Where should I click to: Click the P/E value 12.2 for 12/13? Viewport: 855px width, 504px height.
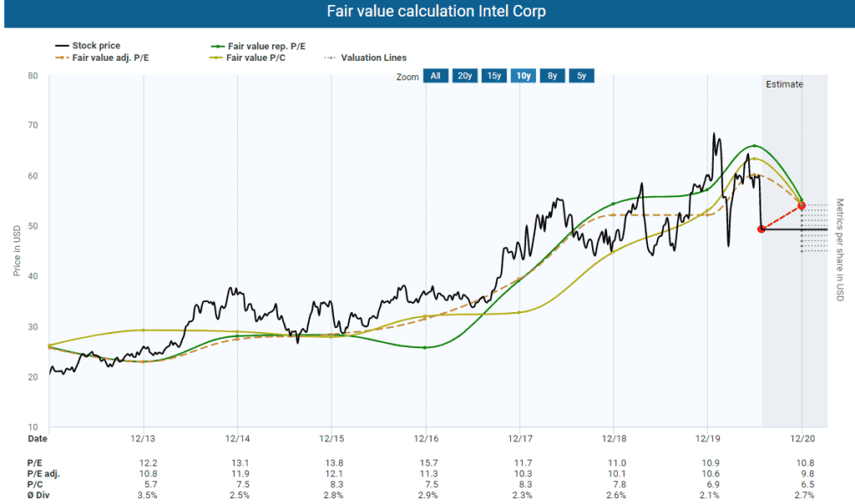149,463
